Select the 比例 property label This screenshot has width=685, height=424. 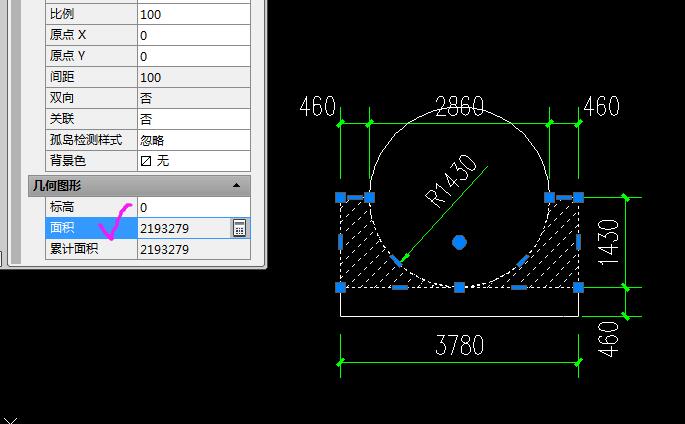[91, 14]
